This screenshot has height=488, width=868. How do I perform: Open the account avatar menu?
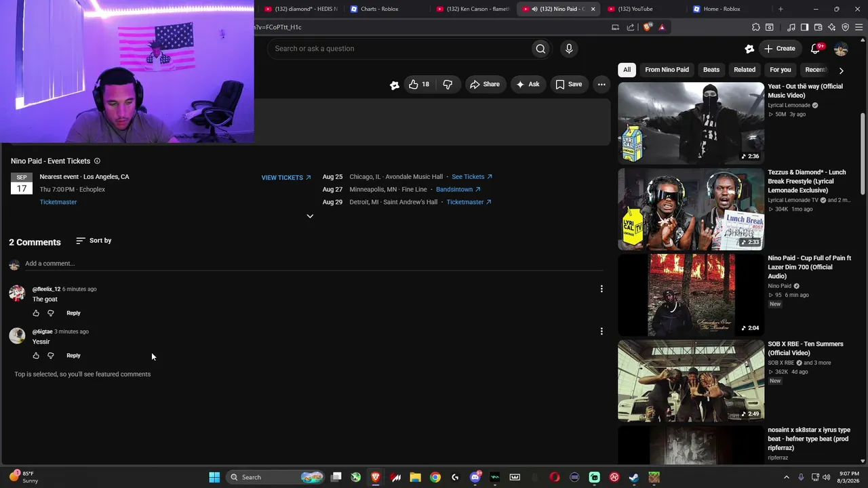841,48
